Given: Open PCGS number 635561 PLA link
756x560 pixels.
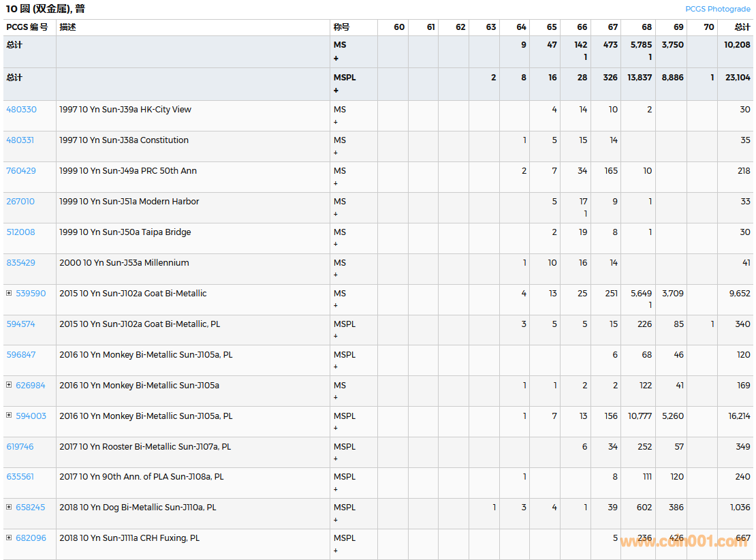Looking at the screenshot, I should 20,477.
